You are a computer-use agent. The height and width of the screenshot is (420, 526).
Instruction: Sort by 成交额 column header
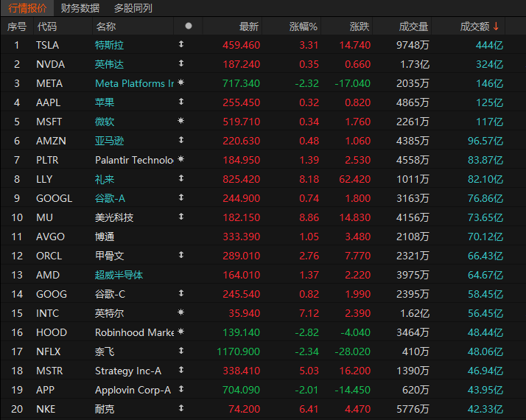coord(474,27)
